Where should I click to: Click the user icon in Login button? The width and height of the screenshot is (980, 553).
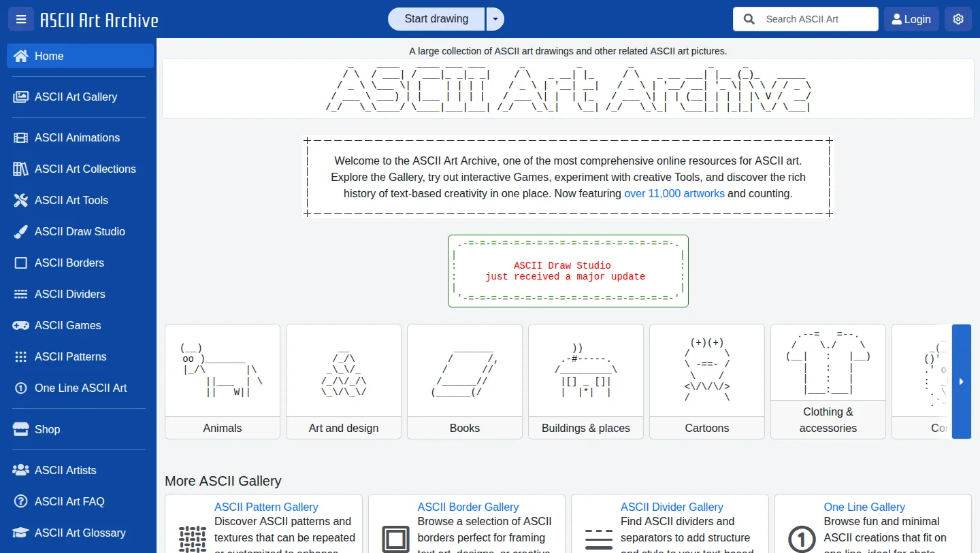(896, 19)
